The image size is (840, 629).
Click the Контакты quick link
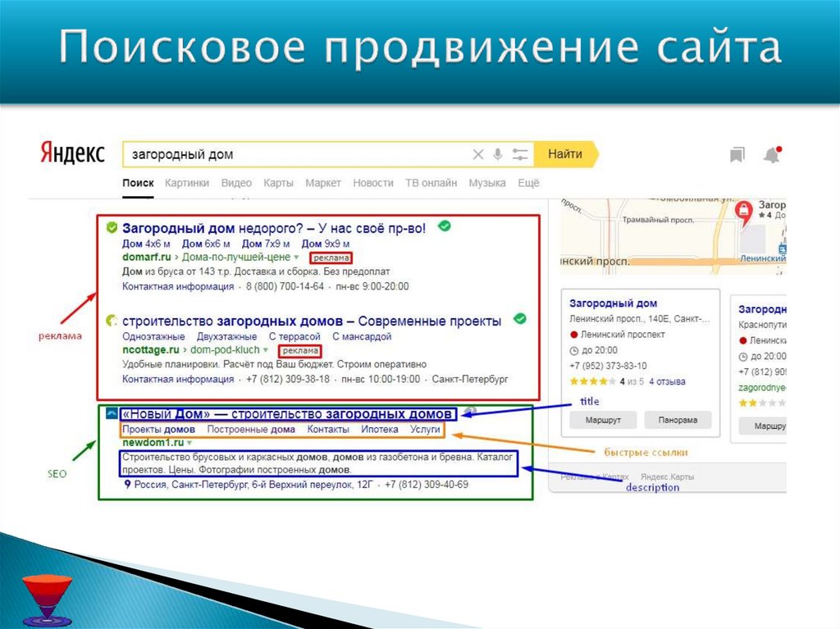pos(328,429)
